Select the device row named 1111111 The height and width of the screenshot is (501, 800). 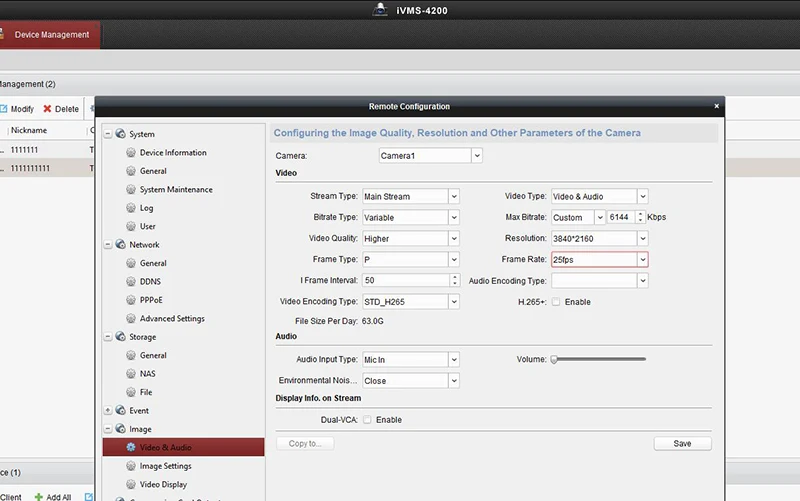(47, 150)
